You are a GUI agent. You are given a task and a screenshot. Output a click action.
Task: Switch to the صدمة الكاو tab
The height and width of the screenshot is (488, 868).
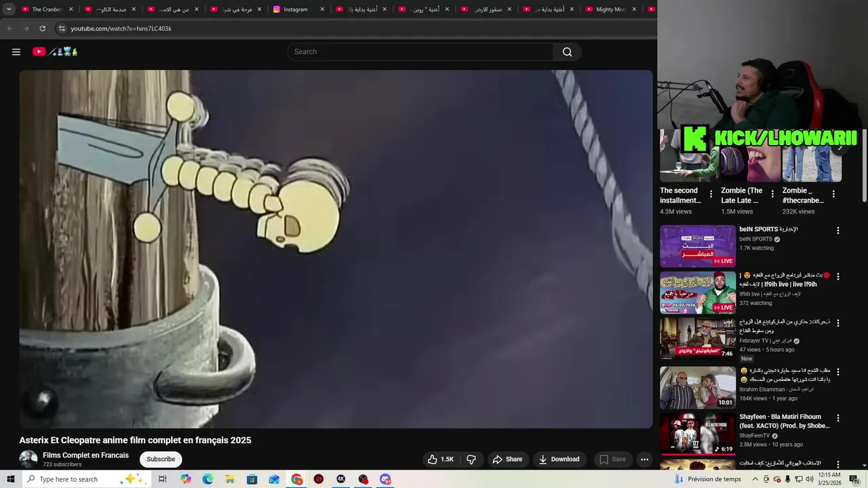tap(110, 9)
